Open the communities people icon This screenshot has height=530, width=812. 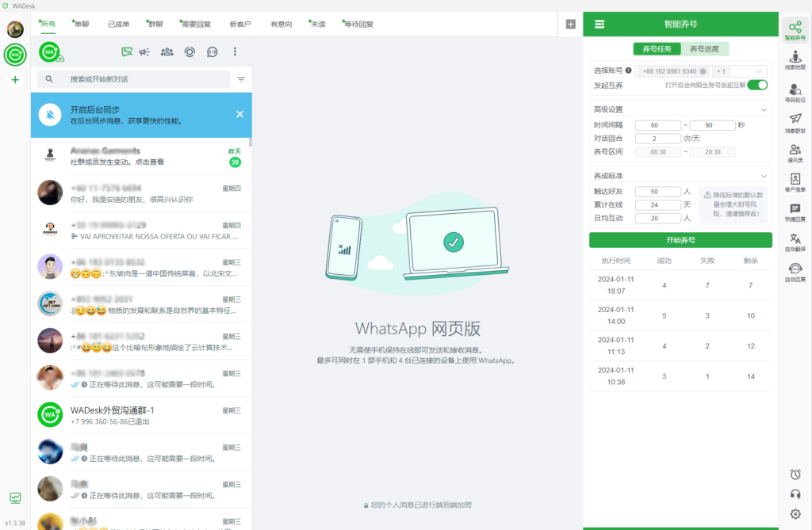(x=167, y=51)
